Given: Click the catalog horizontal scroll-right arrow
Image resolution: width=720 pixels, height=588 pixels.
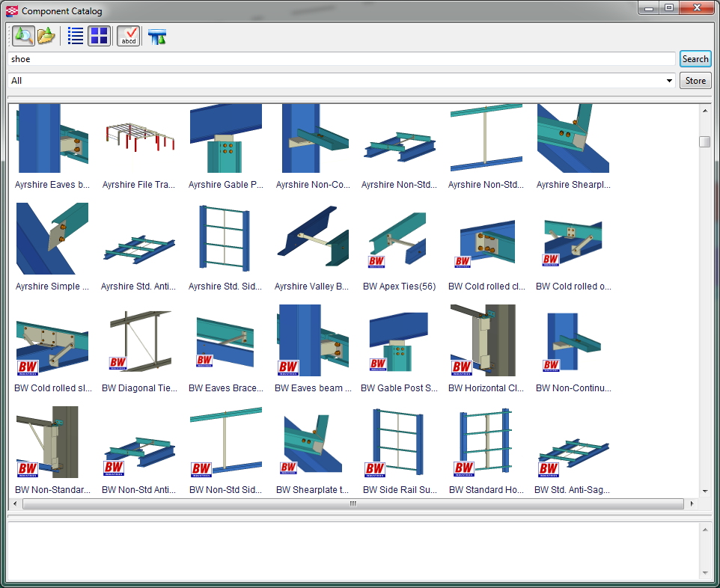Looking at the screenshot, I should (x=692, y=503).
